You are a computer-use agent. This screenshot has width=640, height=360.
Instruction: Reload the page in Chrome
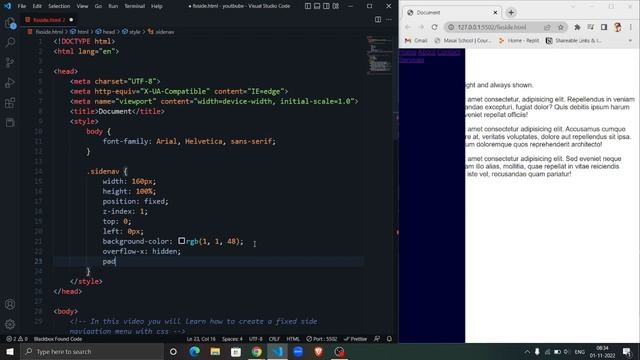(435, 27)
